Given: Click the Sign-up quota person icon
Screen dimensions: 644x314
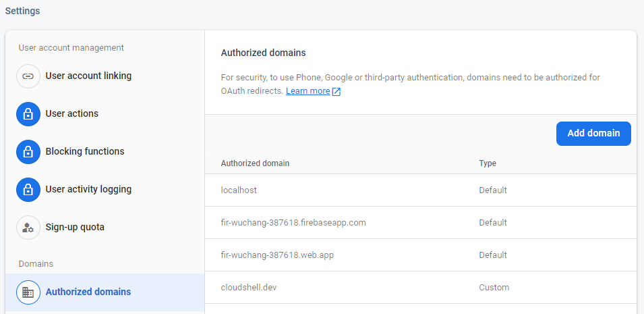Looking at the screenshot, I should pyautogui.click(x=28, y=228).
